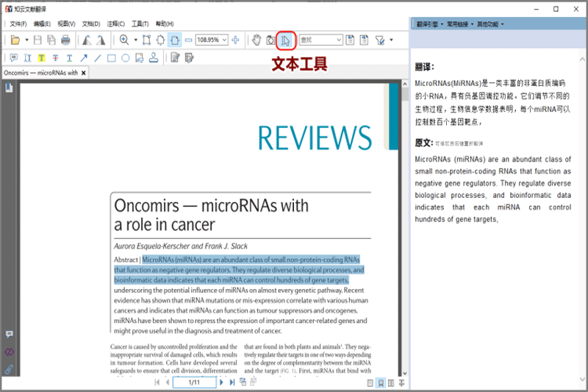The height and width of the screenshot is (392, 588).
Task: Toggle the bookmarks side panel
Action: 9,88
